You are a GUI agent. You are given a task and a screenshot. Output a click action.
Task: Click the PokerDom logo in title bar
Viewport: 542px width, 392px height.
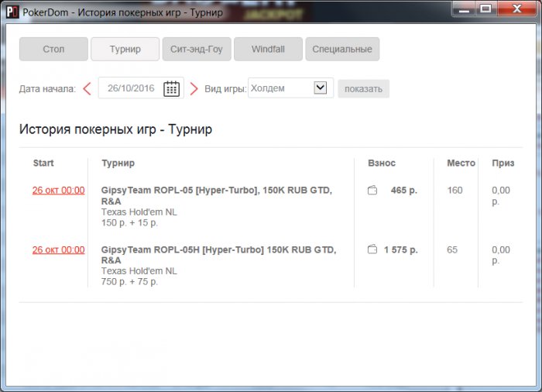(12, 12)
